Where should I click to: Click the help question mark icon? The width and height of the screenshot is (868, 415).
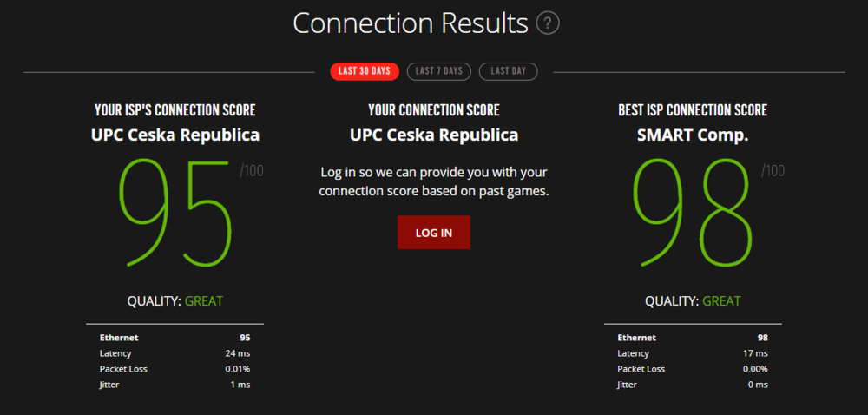(548, 23)
